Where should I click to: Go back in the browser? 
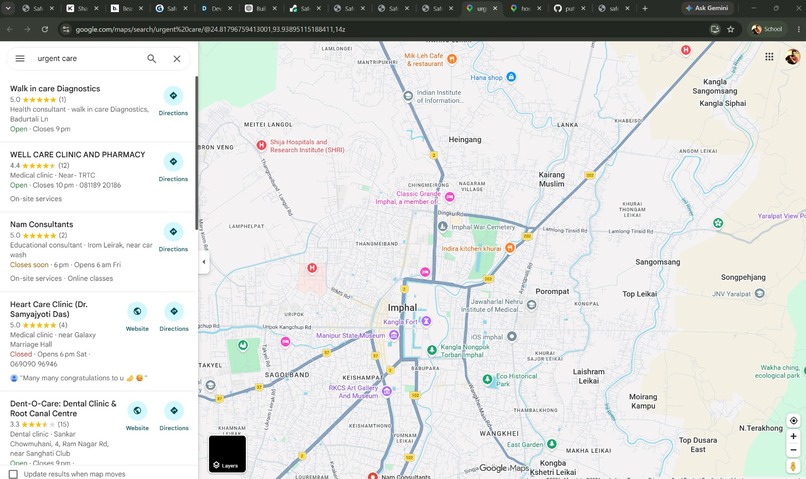point(10,29)
